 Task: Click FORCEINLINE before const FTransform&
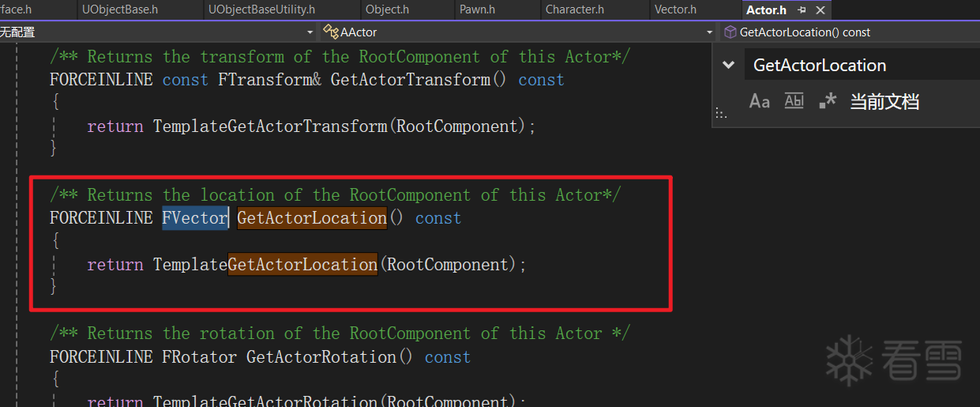click(101, 80)
